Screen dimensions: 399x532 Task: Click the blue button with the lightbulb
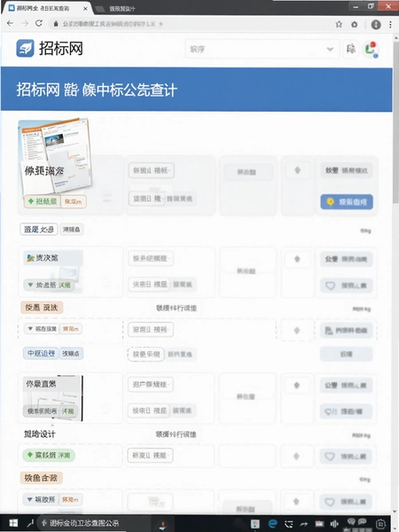click(347, 202)
